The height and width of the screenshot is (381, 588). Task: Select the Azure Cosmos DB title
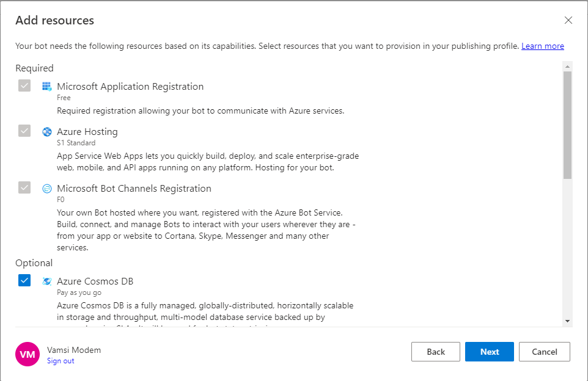tap(95, 281)
